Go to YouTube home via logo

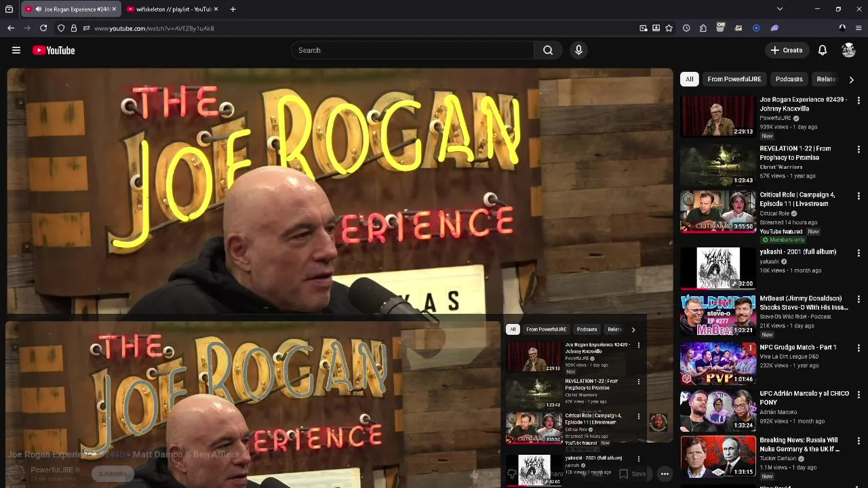54,50
